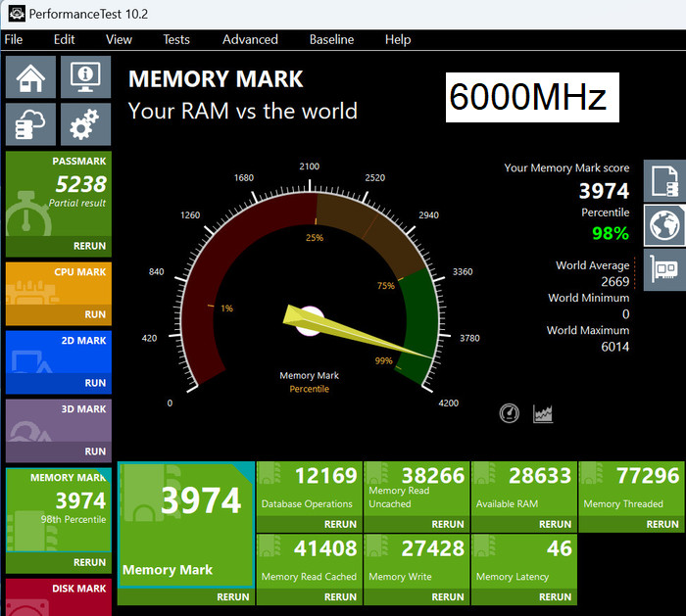Select the Memory Write 27428 tile
The height and width of the screenshot is (616, 686).
(416, 561)
